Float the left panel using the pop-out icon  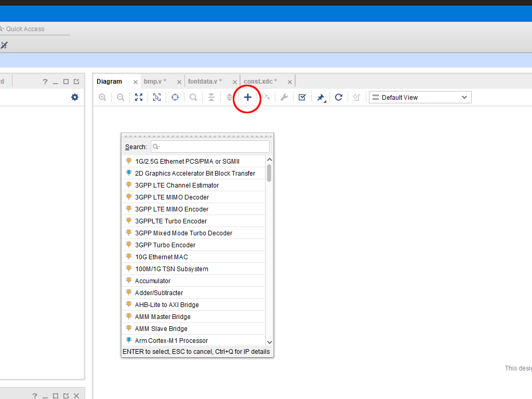[x=76, y=82]
